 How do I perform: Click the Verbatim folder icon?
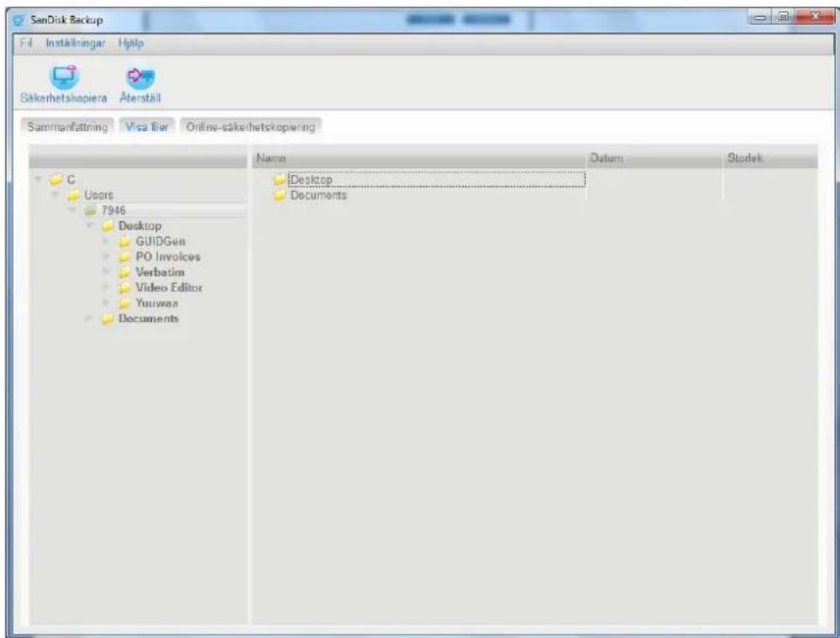(124, 272)
